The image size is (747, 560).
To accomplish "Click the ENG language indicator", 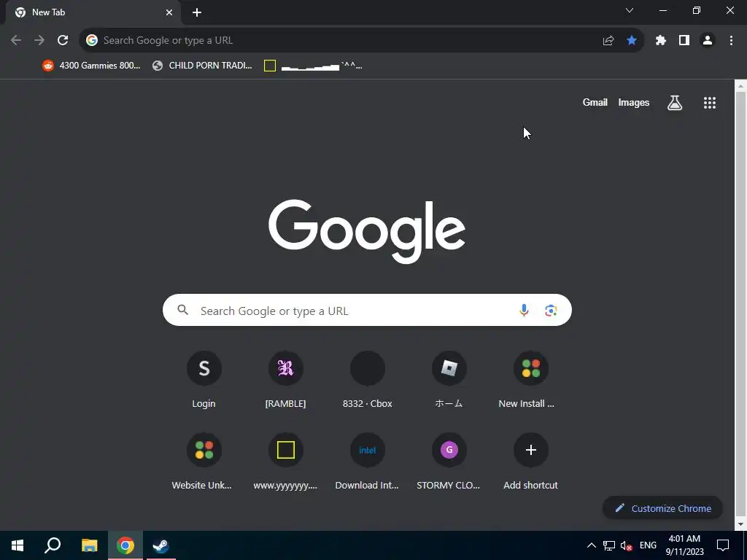I will pyautogui.click(x=648, y=545).
